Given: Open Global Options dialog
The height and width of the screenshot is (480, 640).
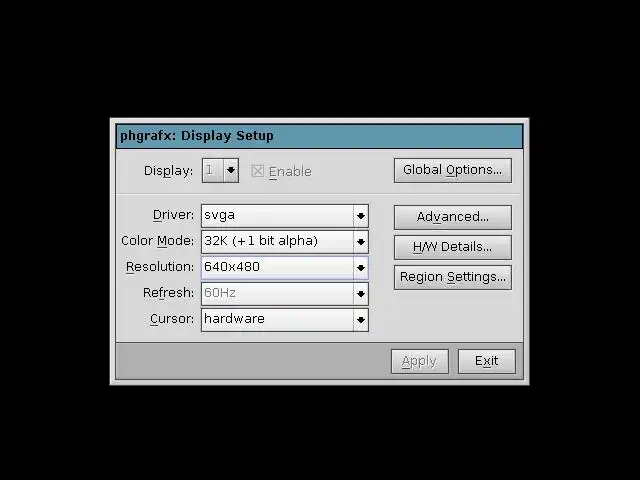Looking at the screenshot, I should pyautogui.click(x=453, y=170).
